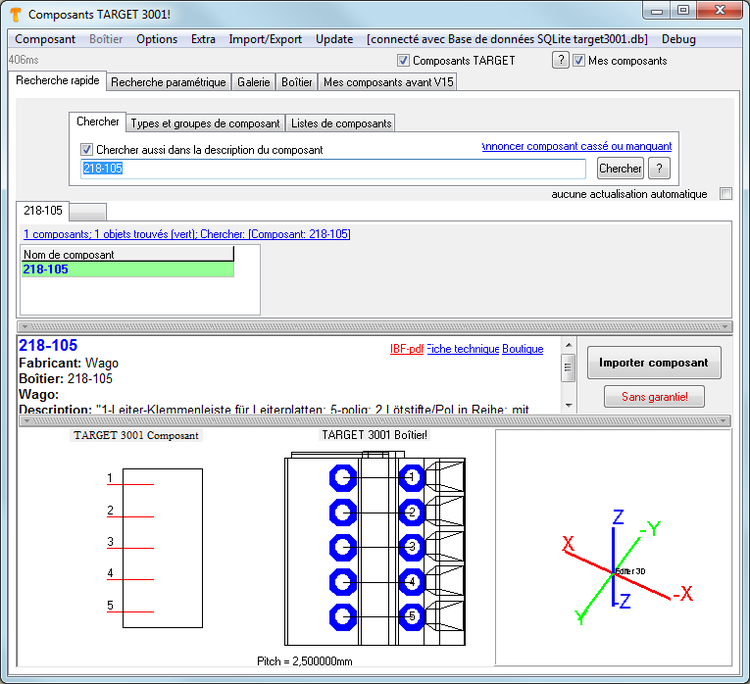Switch to Galerie tab
The image size is (750, 684).
pos(254,82)
